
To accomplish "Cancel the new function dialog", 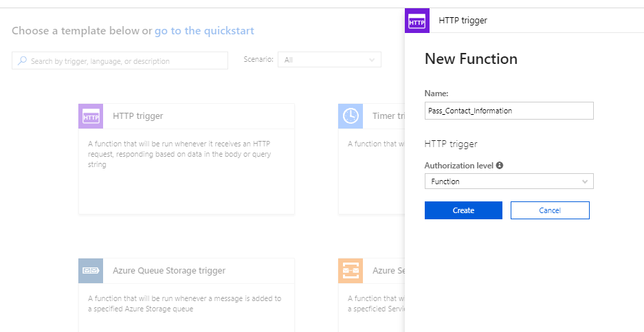I will pos(550,210).
